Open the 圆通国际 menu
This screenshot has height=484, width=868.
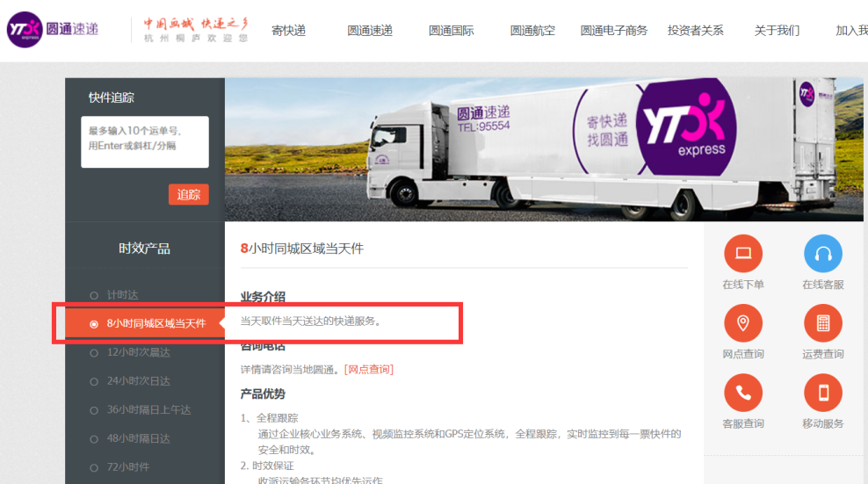(452, 31)
